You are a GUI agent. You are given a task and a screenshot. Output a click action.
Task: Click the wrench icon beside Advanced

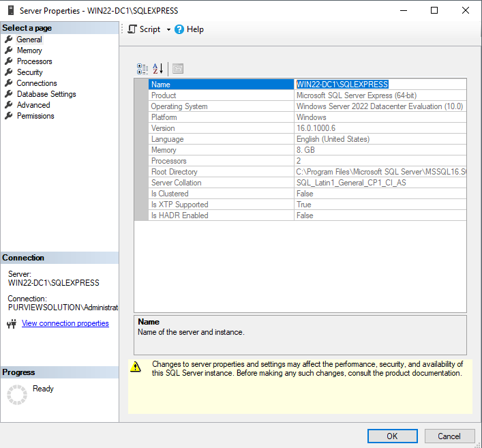coord(9,105)
